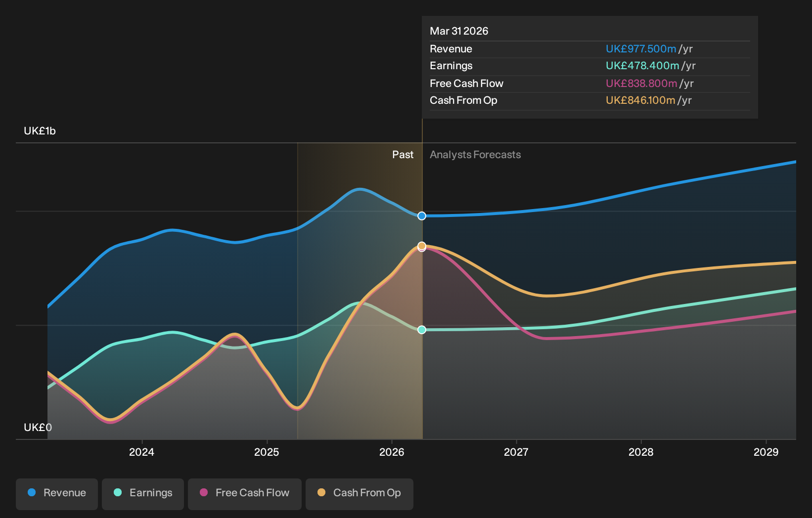Click the orange Cash From Op data point
812x518 pixels.
pos(422,246)
